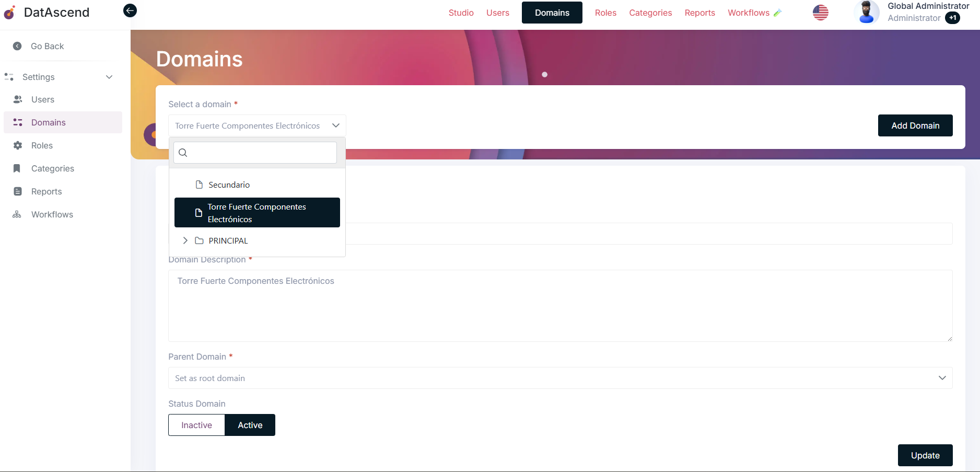Viewport: 980px width, 472px height.
Task: Open Workflows via sidebar hierarchy icon
Action: tap(17, 214)
